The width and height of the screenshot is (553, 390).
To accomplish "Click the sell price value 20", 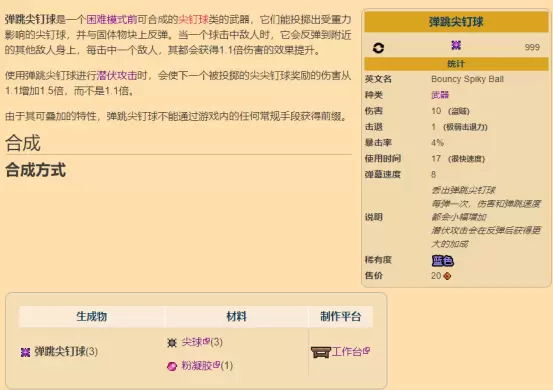I will point(436,276).
